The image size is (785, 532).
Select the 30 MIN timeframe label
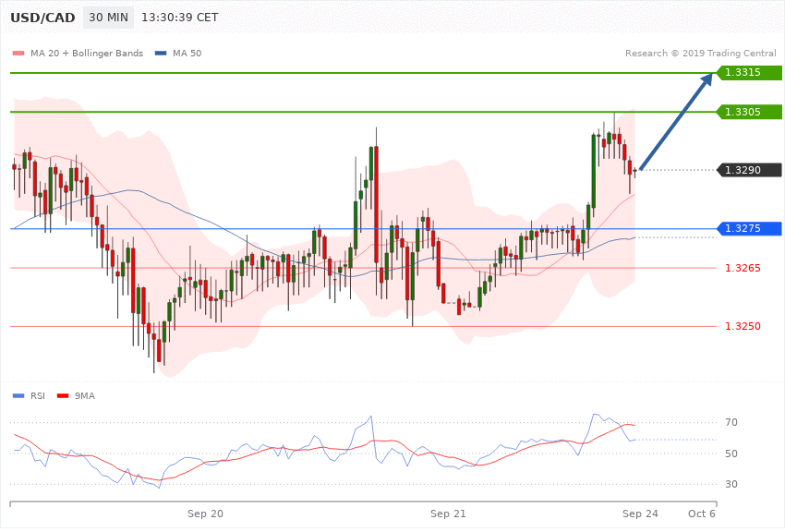[109, 18]
